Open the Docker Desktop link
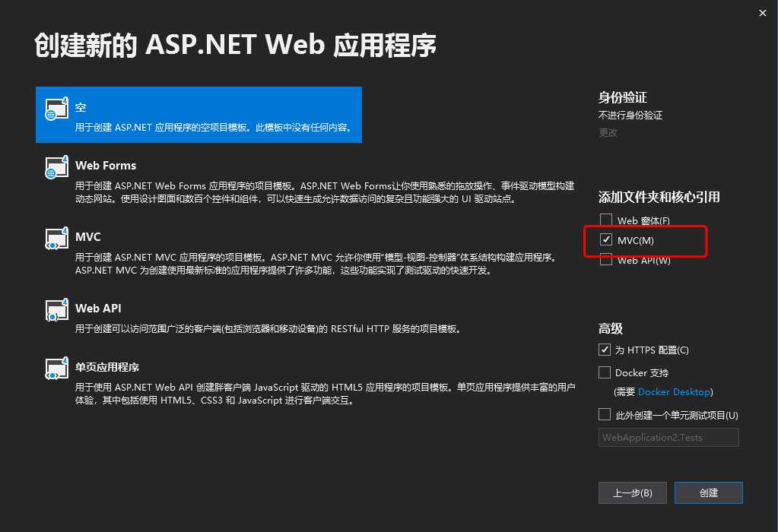Screen dimensions: 778x532 pyautogui.click(x=674, y=392)
